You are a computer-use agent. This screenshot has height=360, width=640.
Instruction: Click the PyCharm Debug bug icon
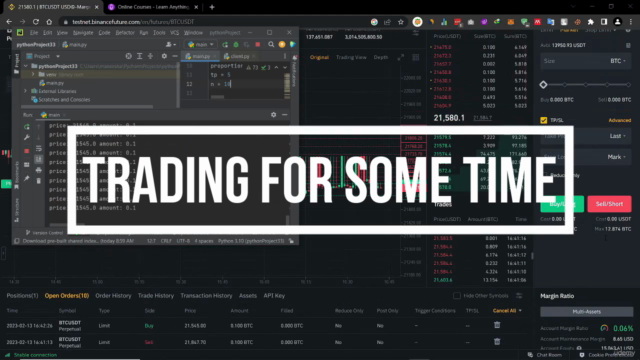(x=236, y=44)
